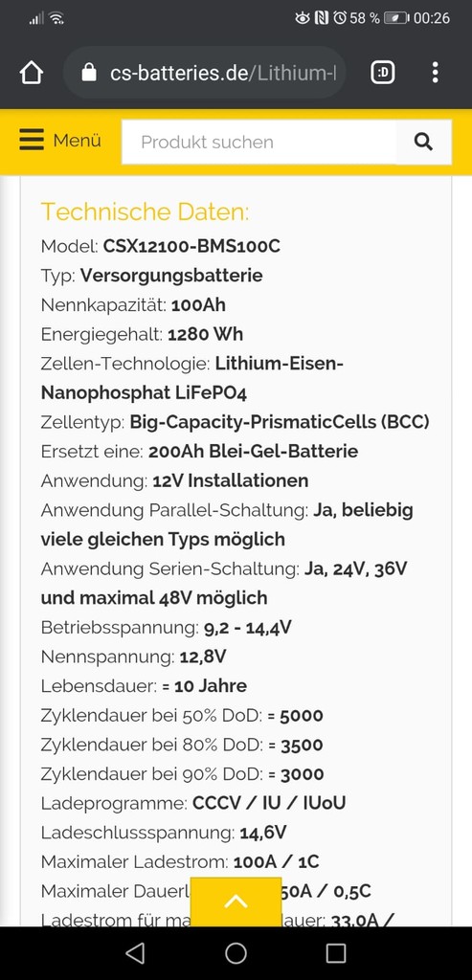The height and width of the screenshot is (980, 472).
Task: Open the tab switcher icon
Action: [383, 73]
